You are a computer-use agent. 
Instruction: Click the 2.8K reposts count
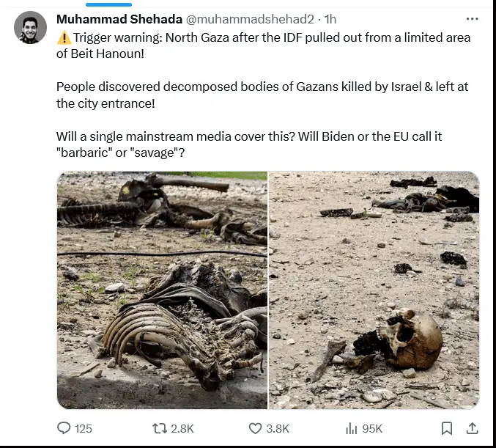182,428
